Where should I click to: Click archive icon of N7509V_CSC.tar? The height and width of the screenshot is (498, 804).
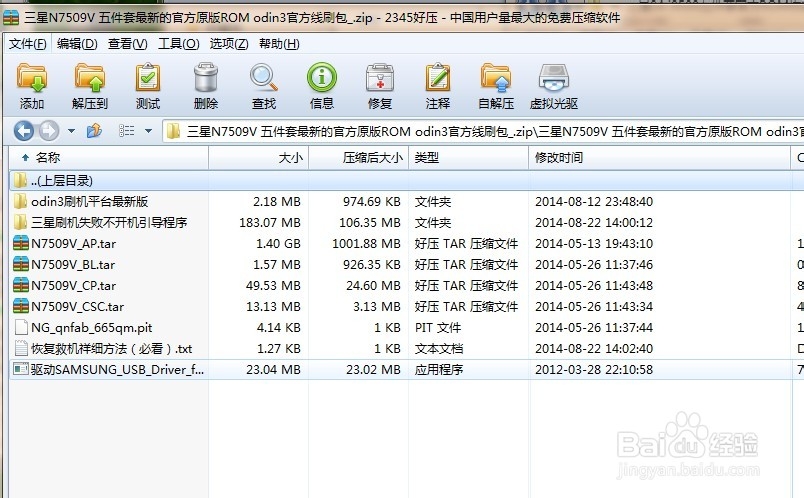point(21,306)
